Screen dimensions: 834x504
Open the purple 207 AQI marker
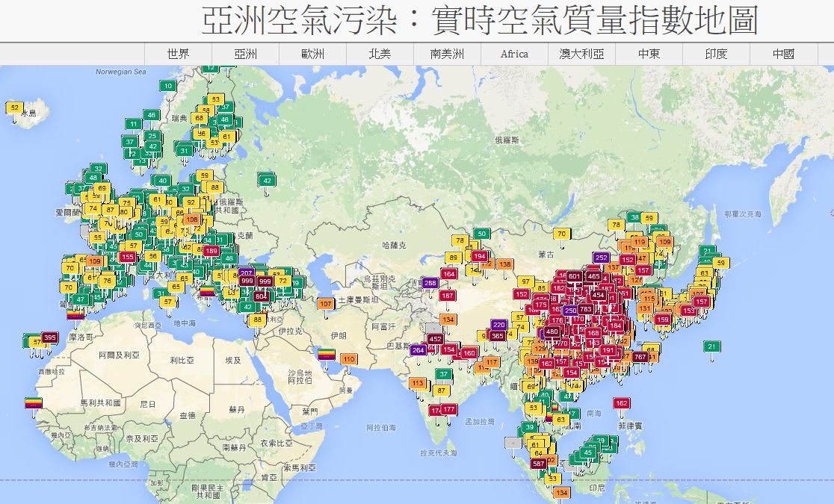(247, 273)
